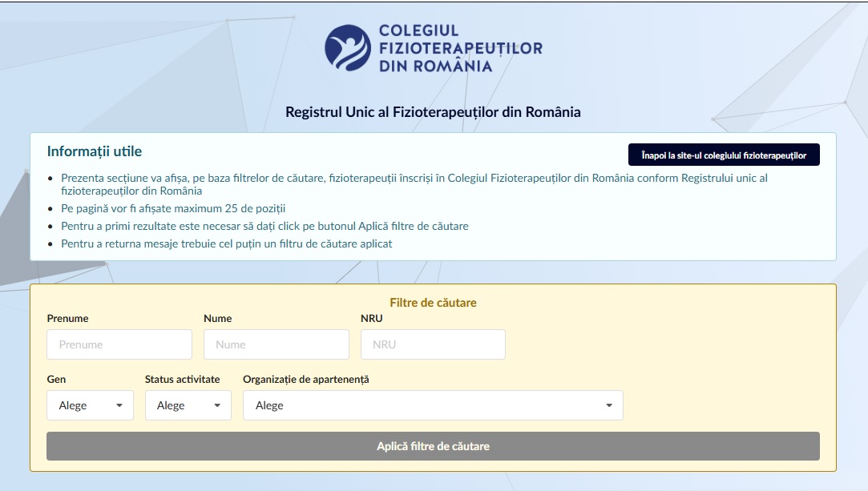The width and height of the screenshot is (868, 491).
Task: Click the bullet text starting Pentru a primi rezultate
Action: click(x=264, y=226)
